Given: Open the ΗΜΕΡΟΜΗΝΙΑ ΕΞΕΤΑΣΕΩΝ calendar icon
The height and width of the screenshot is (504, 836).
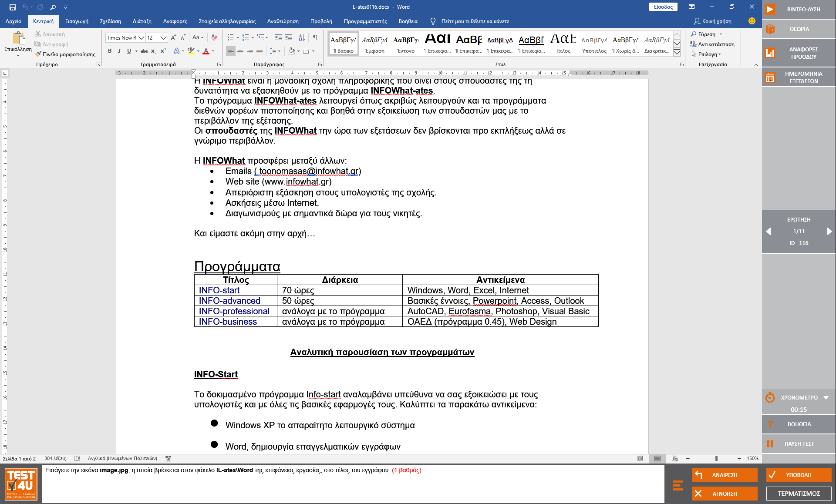Looking at the screenshot, I should [x=770, y=78].
